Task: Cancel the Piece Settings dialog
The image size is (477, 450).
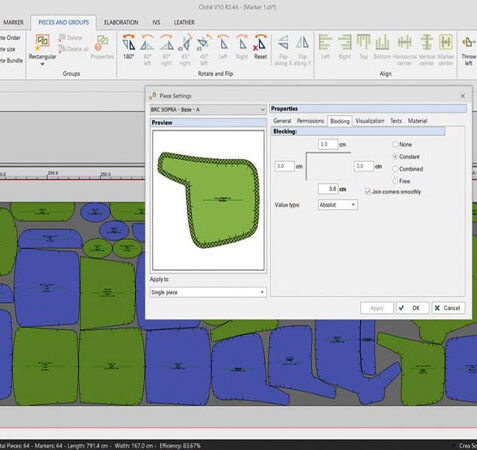Action: coord(448,308)
